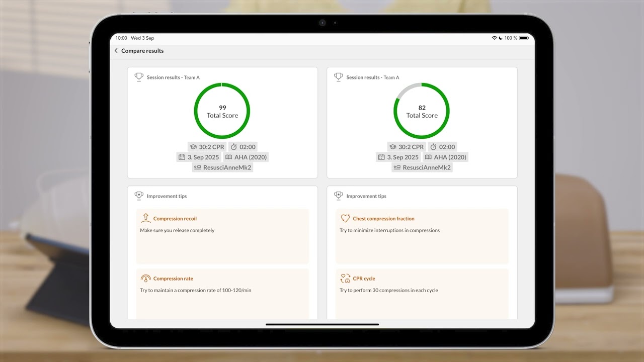Viewport: 644px width, 362px height.
Task: Select the 02:00 duration tag in right card
Action: point(442,147)
